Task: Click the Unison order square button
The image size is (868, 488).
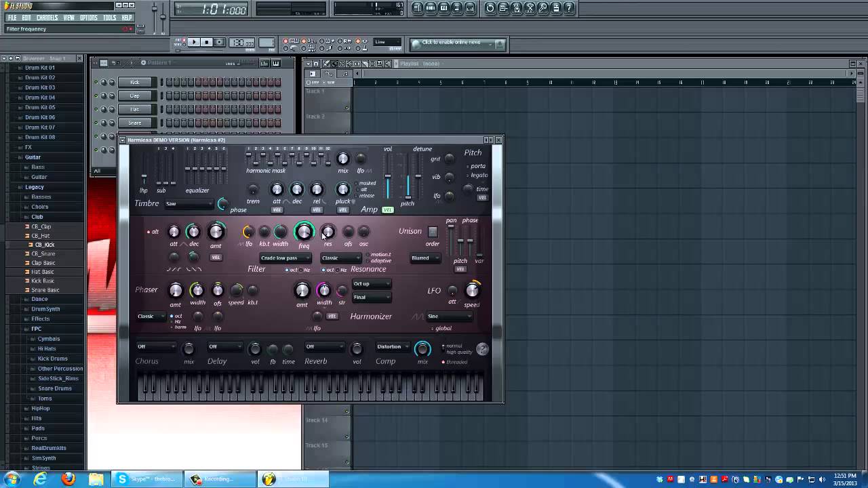Action: click(433, 232)
